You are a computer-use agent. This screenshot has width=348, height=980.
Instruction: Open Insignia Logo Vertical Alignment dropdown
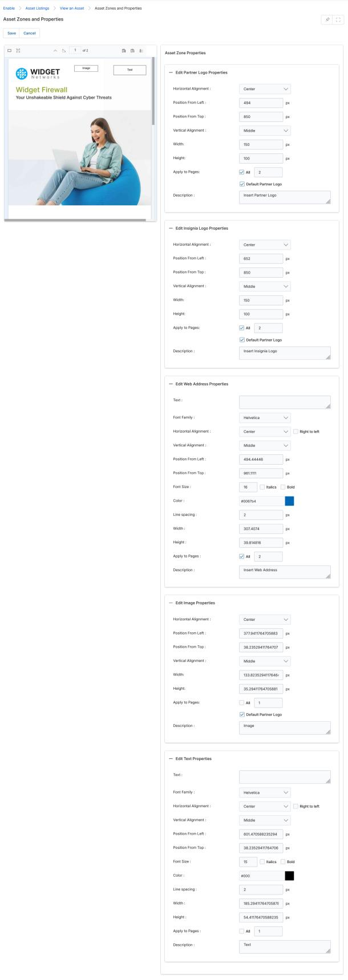coord(265,286)
